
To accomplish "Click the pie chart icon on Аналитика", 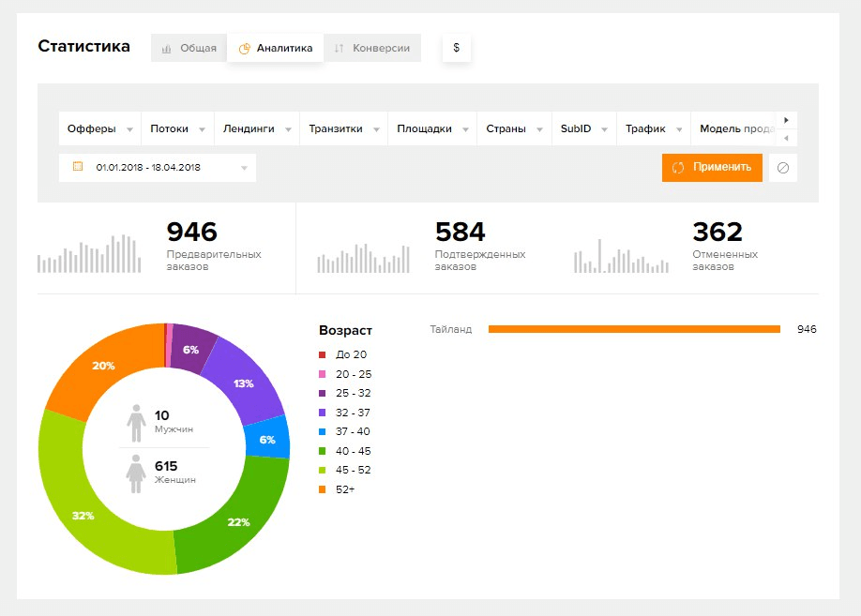I will tap(245, 49).
